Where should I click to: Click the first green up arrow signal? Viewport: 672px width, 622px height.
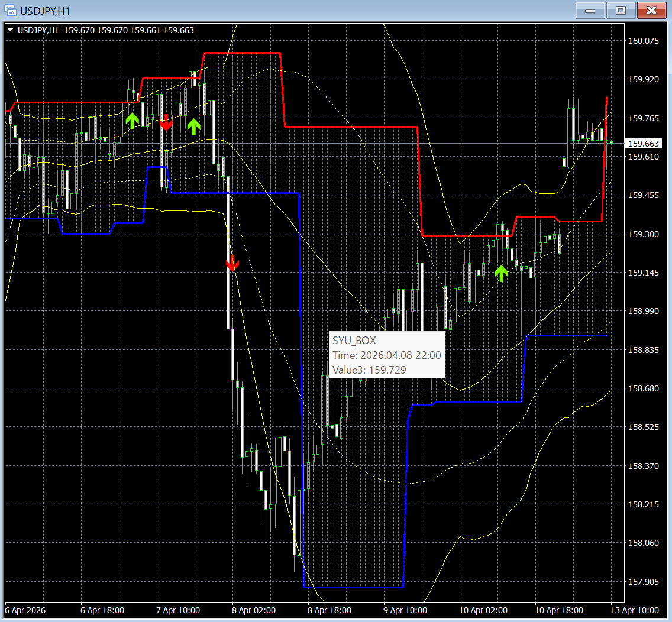tap(132, 121)
